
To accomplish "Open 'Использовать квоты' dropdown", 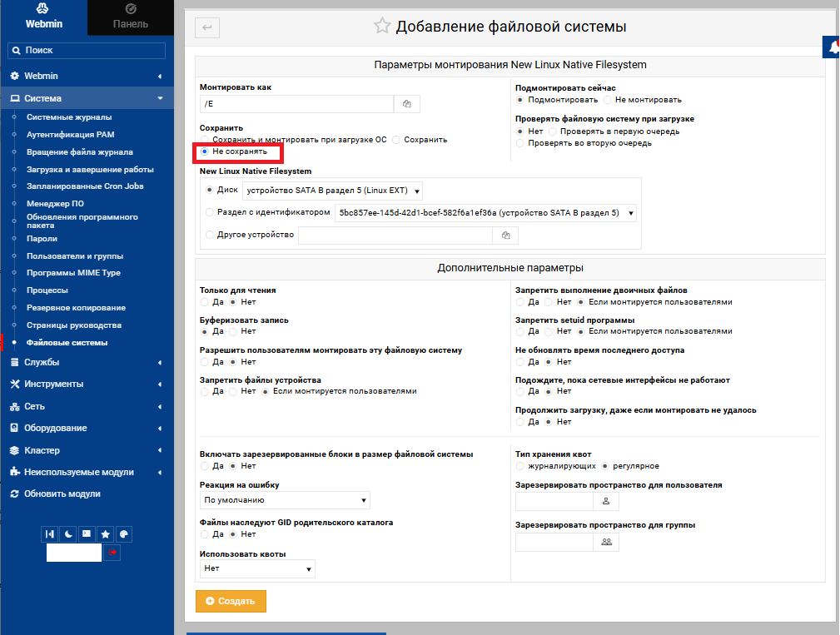I will [257, 568].
